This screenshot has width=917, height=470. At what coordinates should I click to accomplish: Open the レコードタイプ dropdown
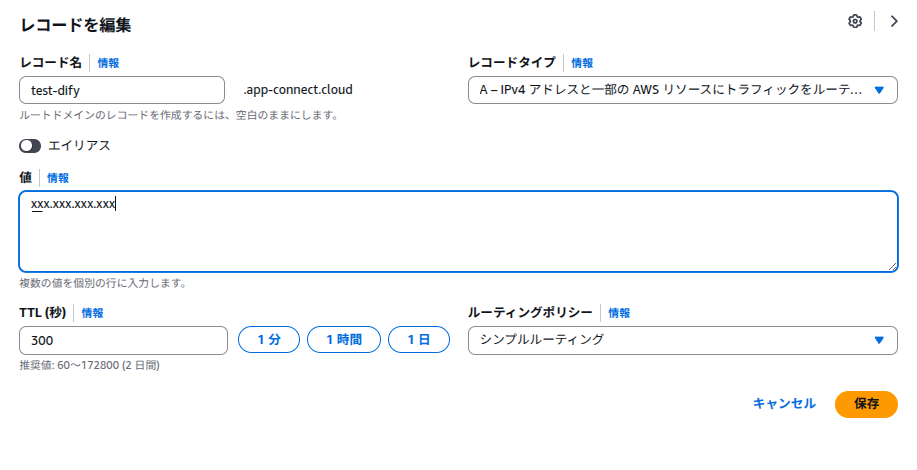[670, 90]
